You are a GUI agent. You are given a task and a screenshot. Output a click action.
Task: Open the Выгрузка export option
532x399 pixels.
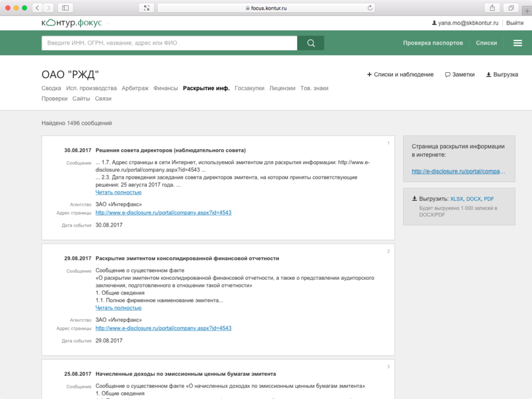pos(501,75)
